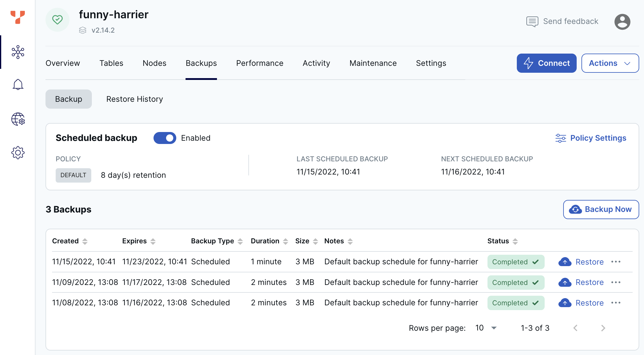Click the orange logo in the sidebar
The width and height of the screenshot is (644, 355).
18,17
